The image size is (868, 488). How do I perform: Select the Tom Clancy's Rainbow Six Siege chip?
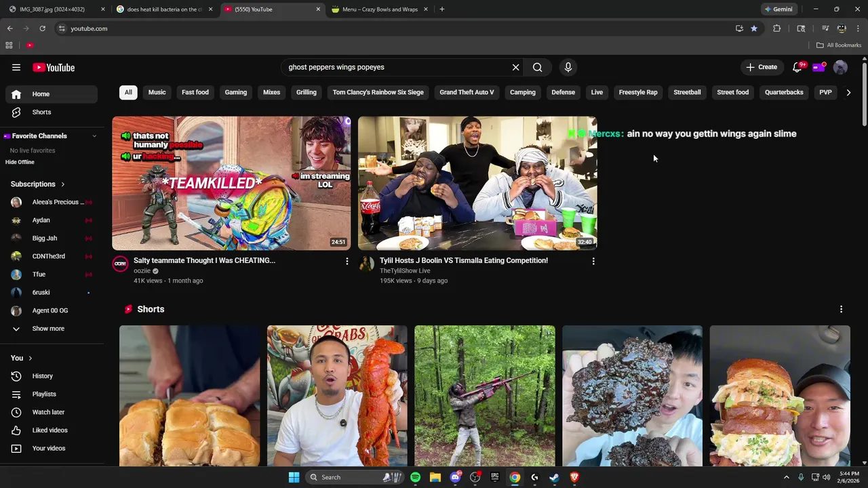[x=378, y=92]
